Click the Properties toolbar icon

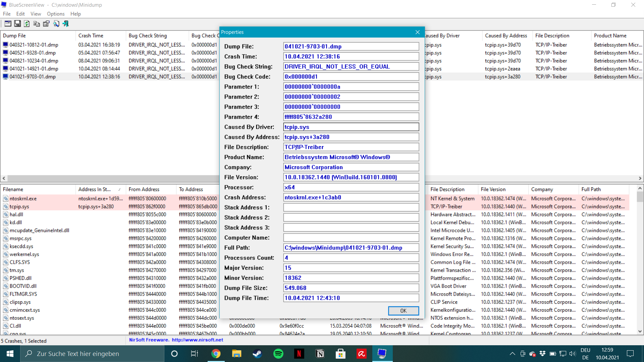tap(46, 23)
